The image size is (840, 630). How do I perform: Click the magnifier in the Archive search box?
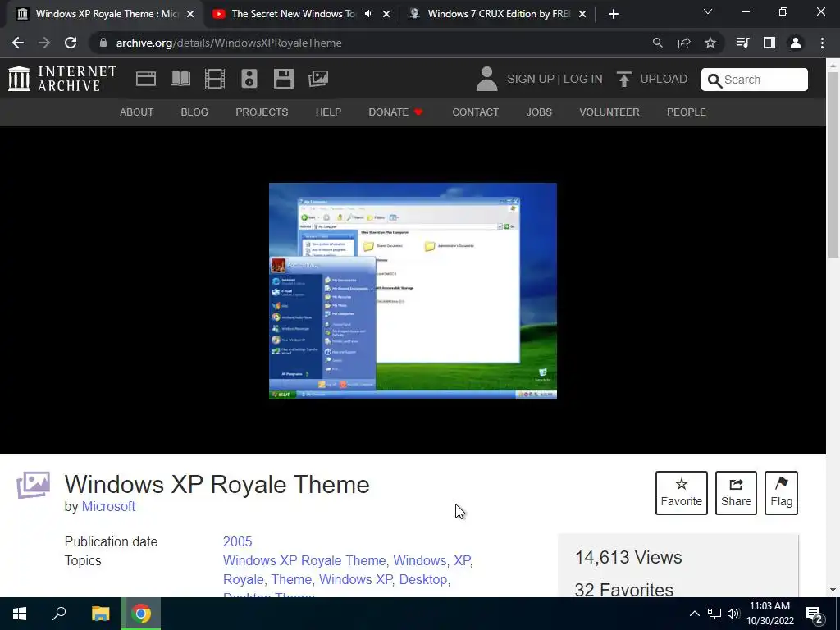pos(714,80)
